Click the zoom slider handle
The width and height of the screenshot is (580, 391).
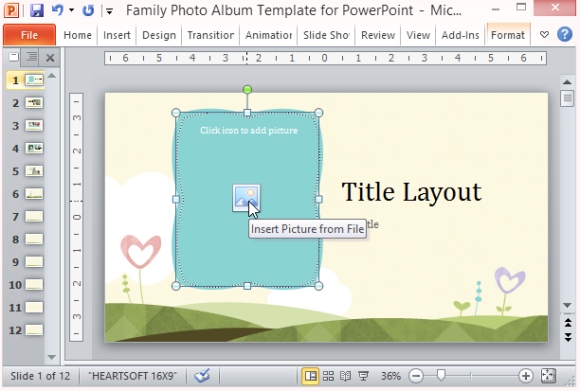(x=441, y=375)
